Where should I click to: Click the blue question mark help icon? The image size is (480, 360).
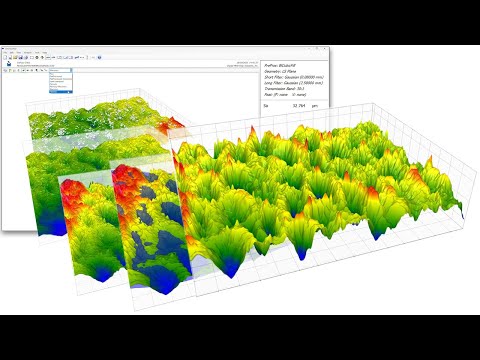click(x=99, y=58)
